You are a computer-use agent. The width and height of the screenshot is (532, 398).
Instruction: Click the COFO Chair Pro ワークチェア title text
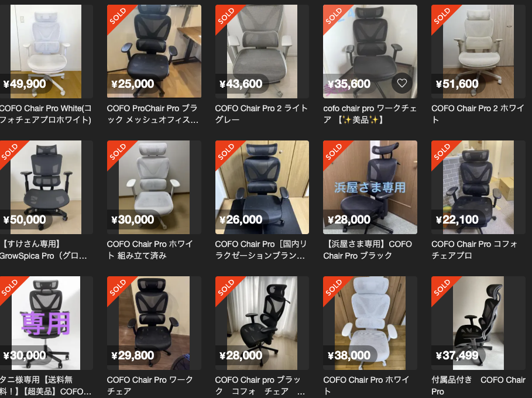pos(150,386)
